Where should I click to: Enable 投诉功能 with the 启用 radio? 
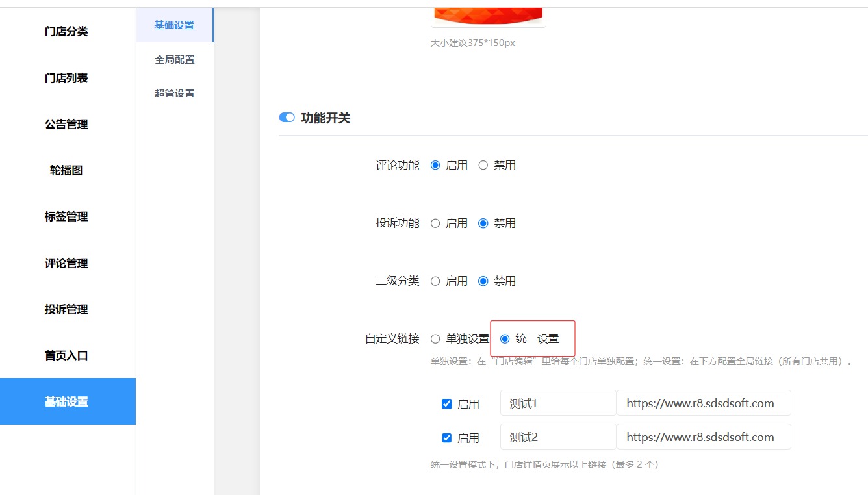pos(435,223)
